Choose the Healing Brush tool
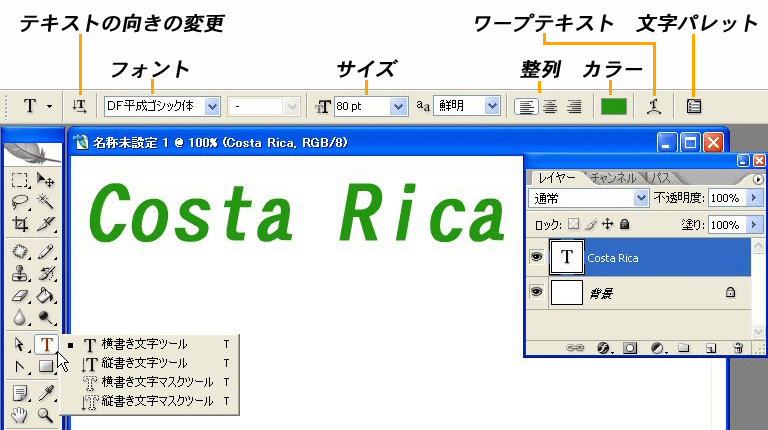Image resolution: width=768 pixels, height=430 pixels. [x=20, y=251]
